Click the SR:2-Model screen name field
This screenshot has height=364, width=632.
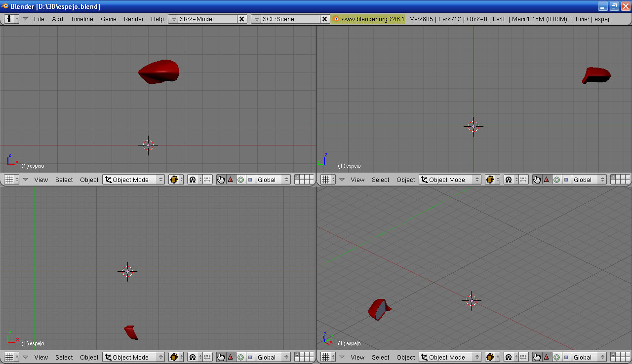(x=207, y=19)
